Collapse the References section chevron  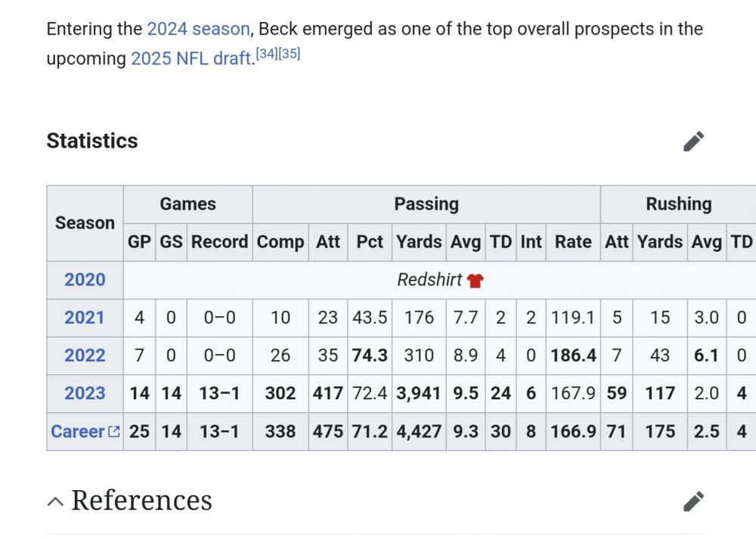coord(55,501)
